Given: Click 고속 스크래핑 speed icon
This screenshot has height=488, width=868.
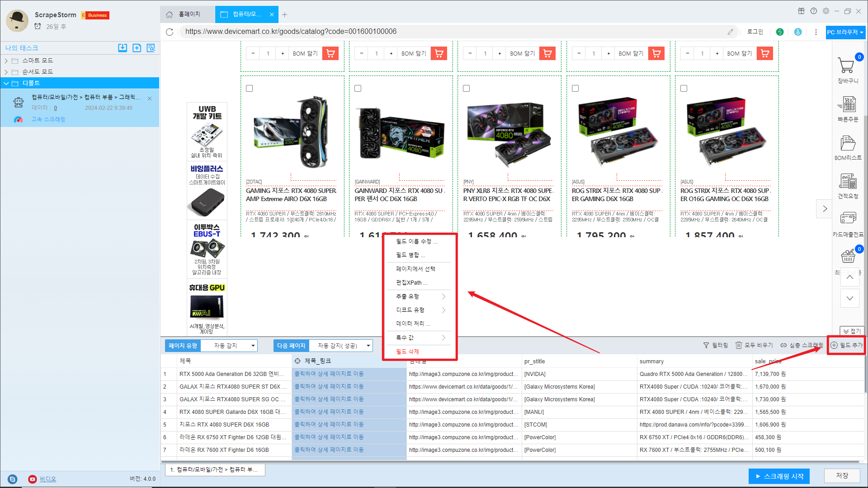Looking at the screenshot, I should point(18,120).
